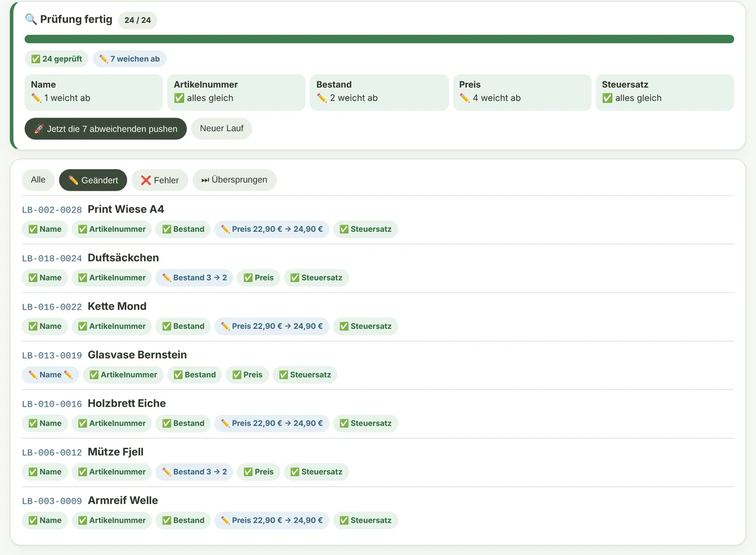Screen dimensions: 756x555
Task: Click the 24 / 24 counter badge
Action: [x=137, y=20]
